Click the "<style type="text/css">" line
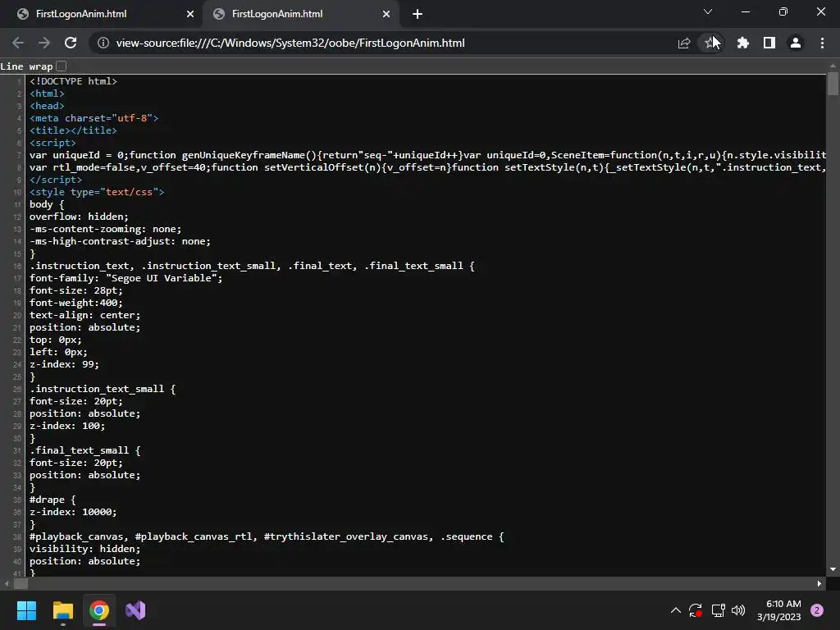Image resolution: width=840 pixels, height=630 pixels. [97, 192]
